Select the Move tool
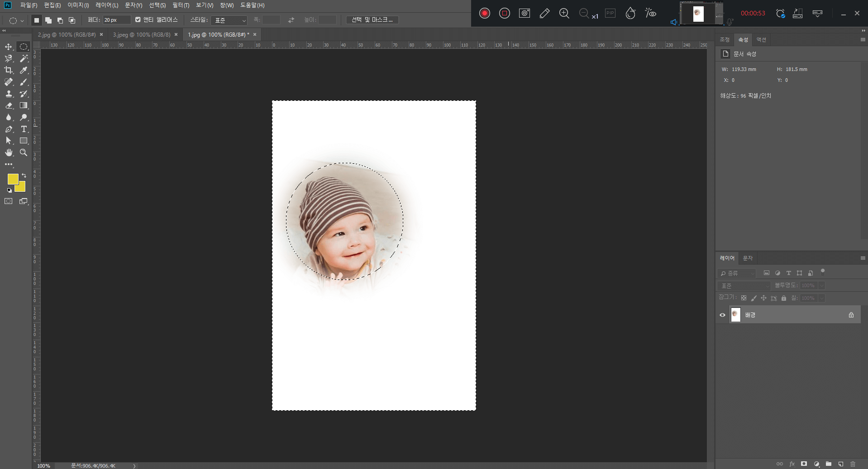The image size is (868, 469). [x=9, y=47]
